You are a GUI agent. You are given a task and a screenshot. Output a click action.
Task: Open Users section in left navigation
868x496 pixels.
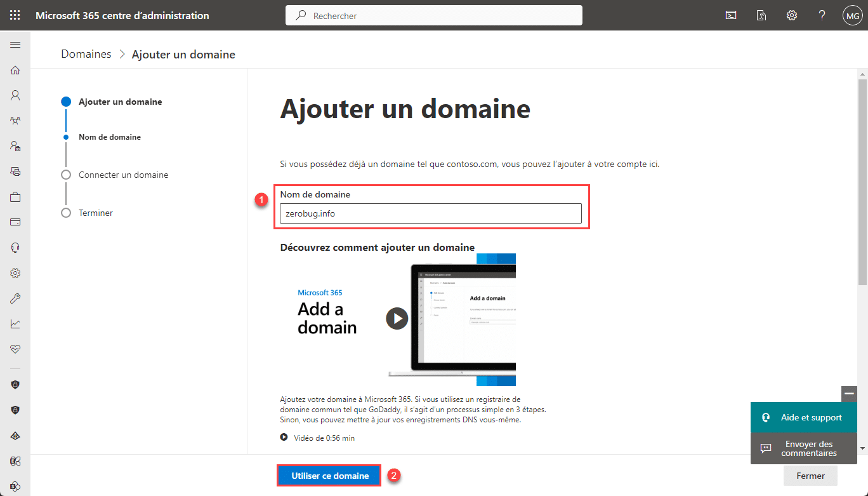click(15, 95)
